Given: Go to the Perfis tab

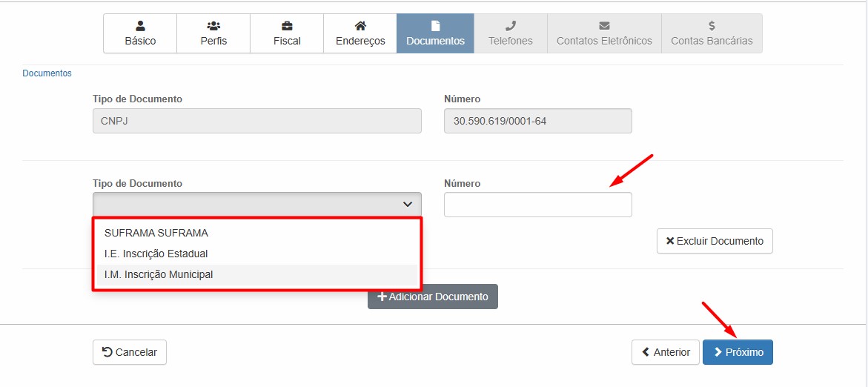Looking at the screenshot, I should click(213, 34).
